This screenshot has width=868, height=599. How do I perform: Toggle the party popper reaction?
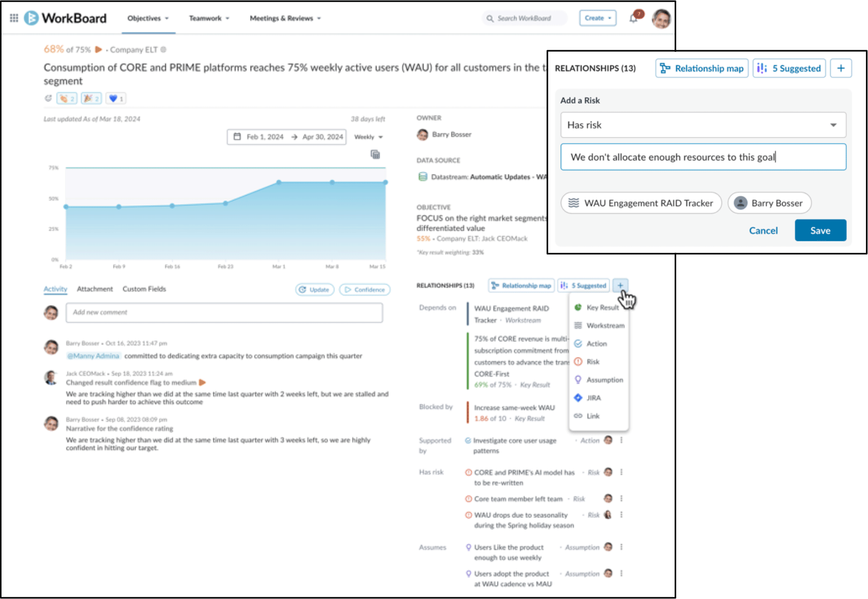(x=91, y=98)
